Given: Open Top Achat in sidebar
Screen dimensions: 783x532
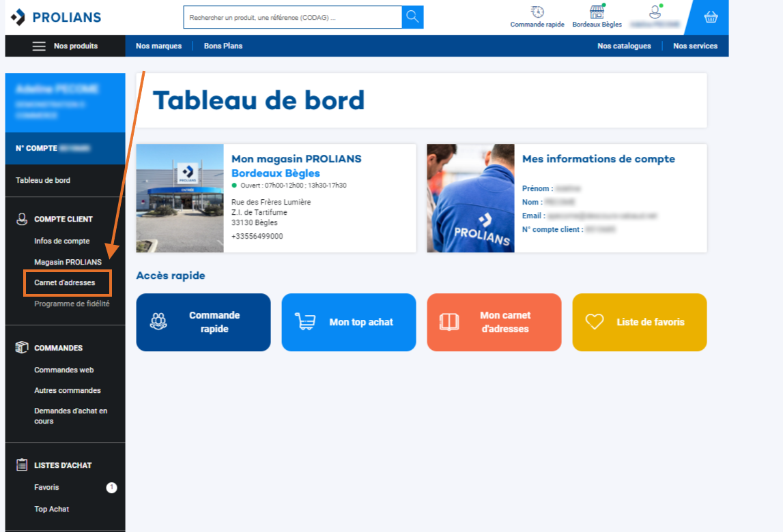Looking at the screenshot, I should [x=51, y=509].
